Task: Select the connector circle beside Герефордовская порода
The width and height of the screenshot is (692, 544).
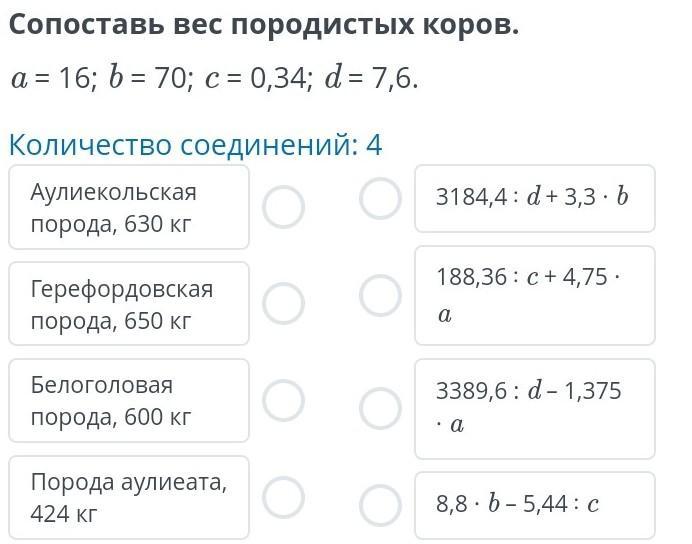Action: [x=283, y=303]
